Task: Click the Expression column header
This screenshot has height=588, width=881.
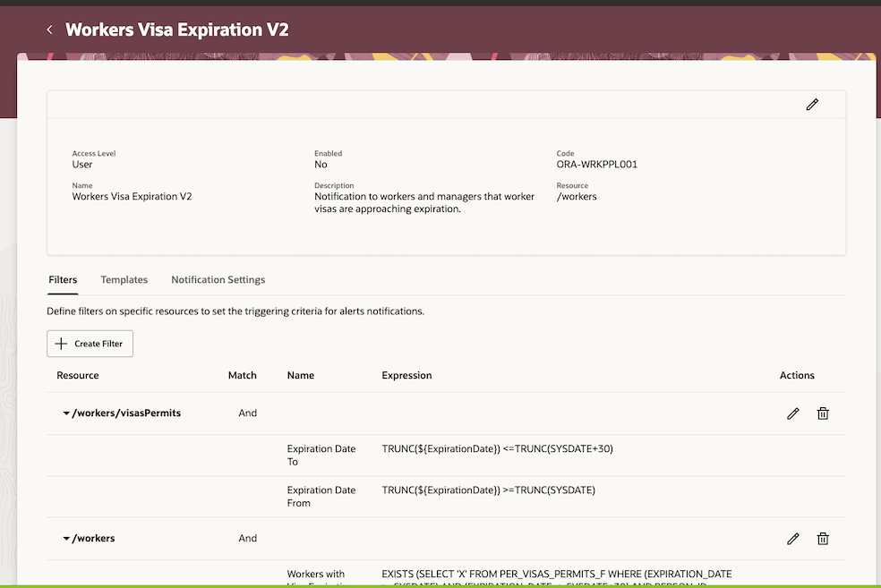Action: 406,375
